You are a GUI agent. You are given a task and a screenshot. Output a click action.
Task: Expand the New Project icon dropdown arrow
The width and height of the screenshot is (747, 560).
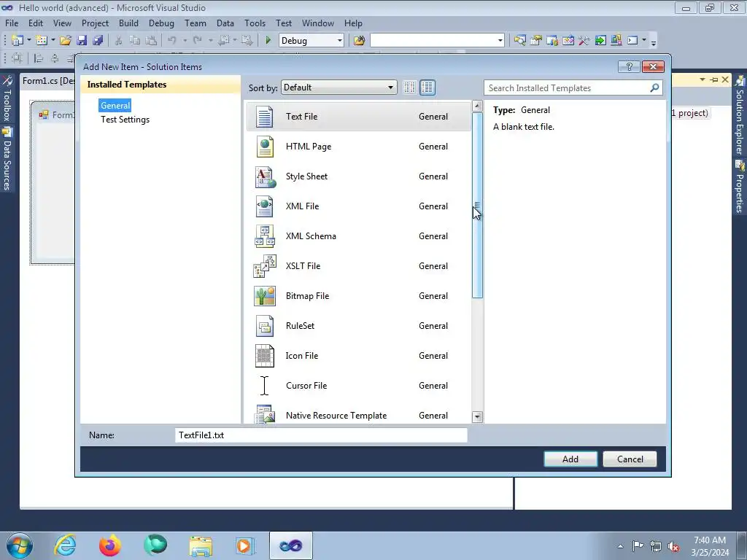28,41
